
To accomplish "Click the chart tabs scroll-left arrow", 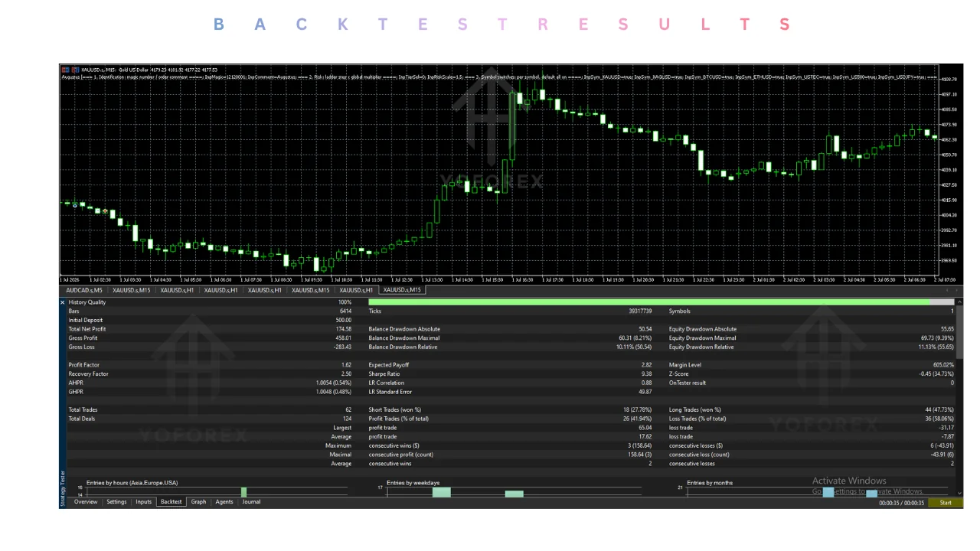I will [x=947, y=291].
